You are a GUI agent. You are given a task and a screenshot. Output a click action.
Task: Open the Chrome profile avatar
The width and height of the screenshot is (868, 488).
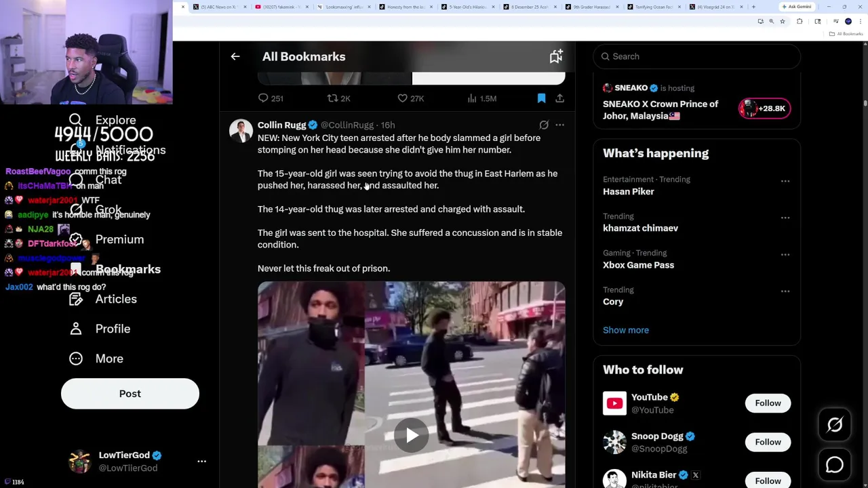tap(848, 21)
